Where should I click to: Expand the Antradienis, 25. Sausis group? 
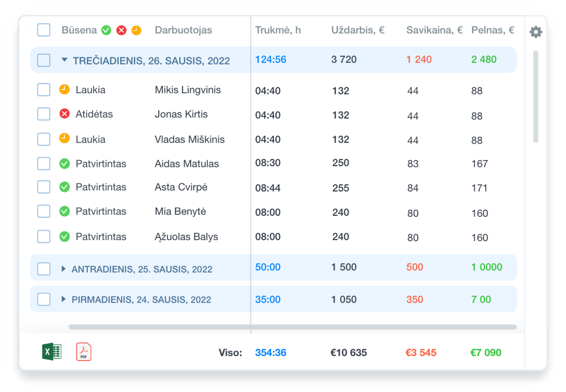(64, 269)
